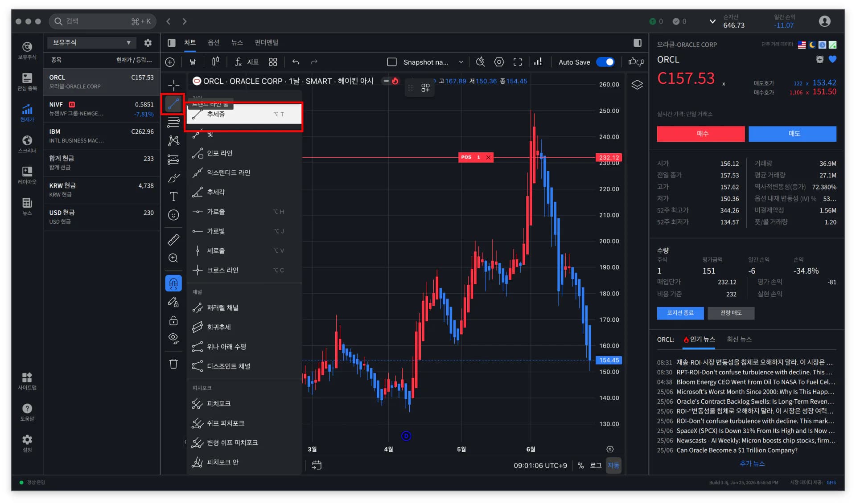Open the gear icon beside 보유주식 dropdown
Screen dimensions: 856x504
pyautogui.click(x=148, y=43)
